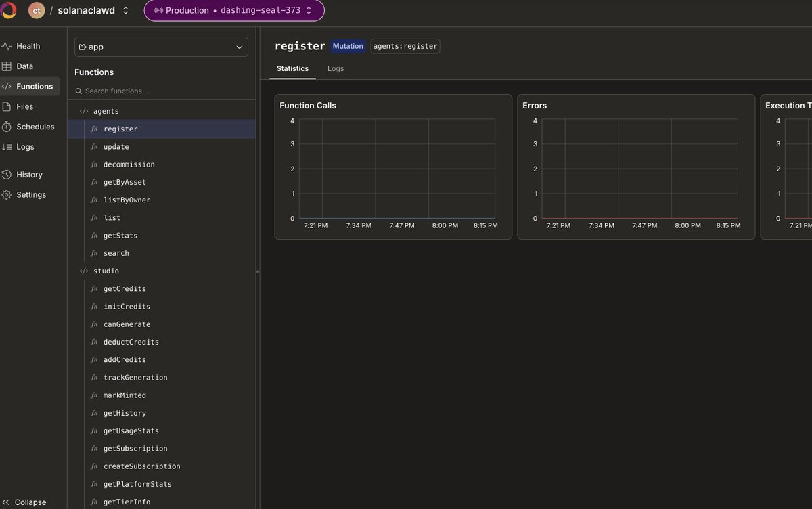
Task: Switch to the Logs tab
Action: tap(336, 68)
